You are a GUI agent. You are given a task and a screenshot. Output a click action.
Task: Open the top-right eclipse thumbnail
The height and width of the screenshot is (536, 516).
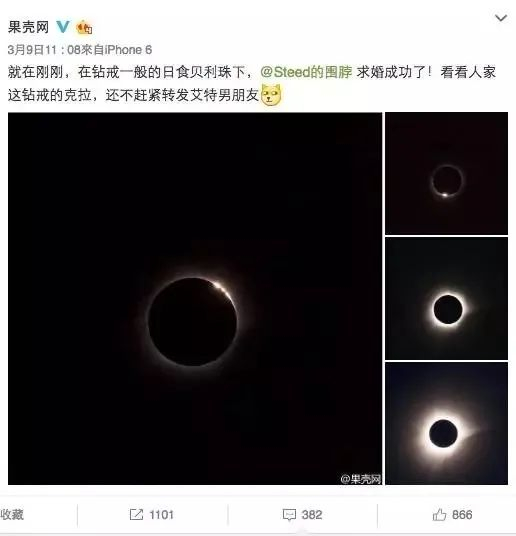coord(446,173)
